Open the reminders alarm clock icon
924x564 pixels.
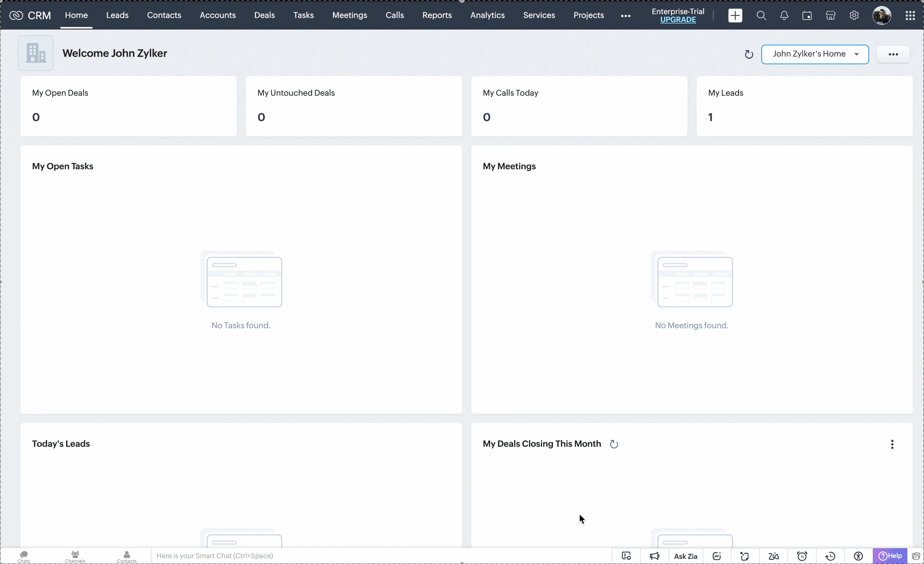802,556
